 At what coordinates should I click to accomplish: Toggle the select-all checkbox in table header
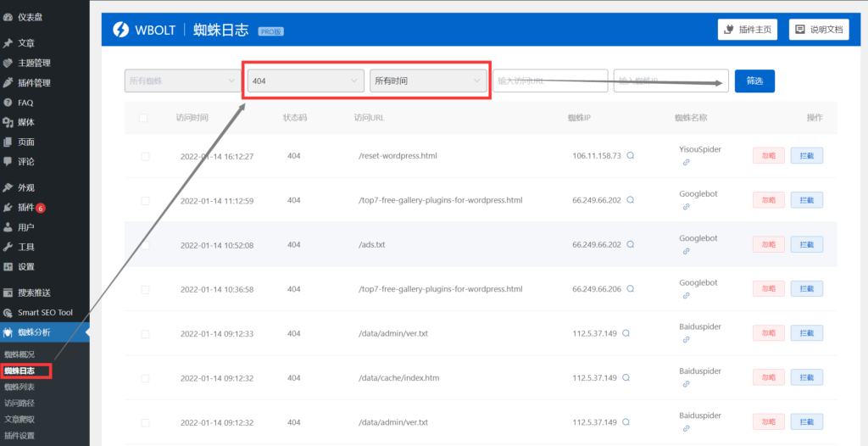(143, 119)
